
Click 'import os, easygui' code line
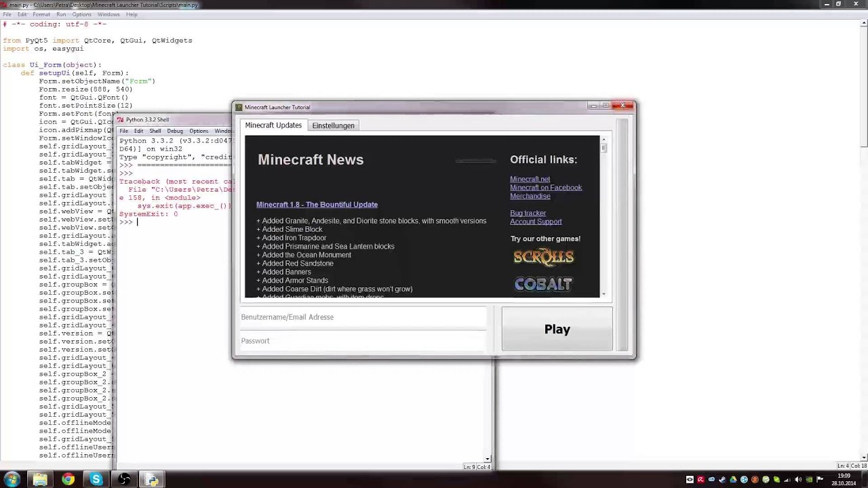pyautogui.click(x=43, y=49)
